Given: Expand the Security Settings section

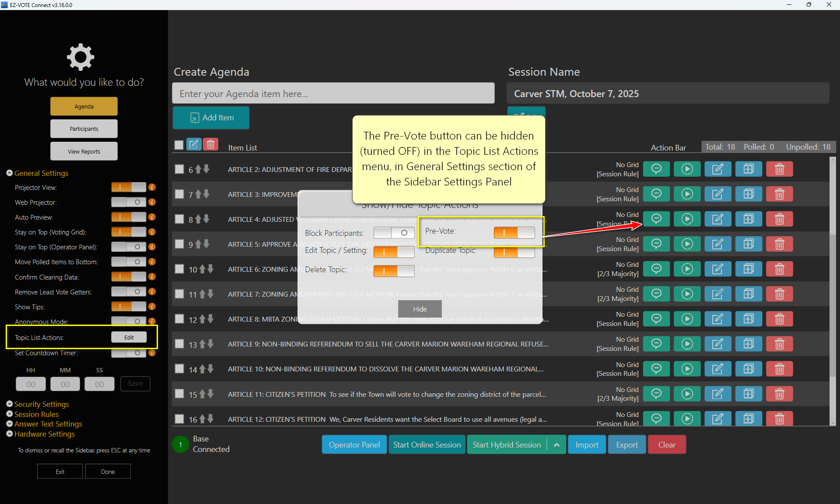Looking at the screenshot, I should pyautogui.click(x=41, y=404).
